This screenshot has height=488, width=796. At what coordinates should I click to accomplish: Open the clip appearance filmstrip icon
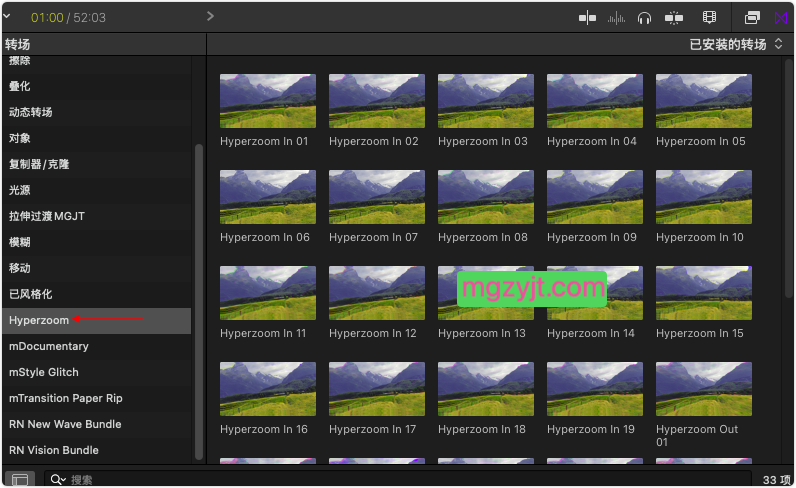[x=709, y=18]
